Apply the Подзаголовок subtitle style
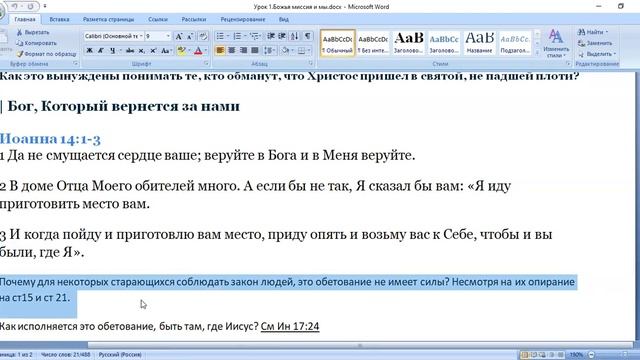The image size is (640, 360). [x=515, y=43]
